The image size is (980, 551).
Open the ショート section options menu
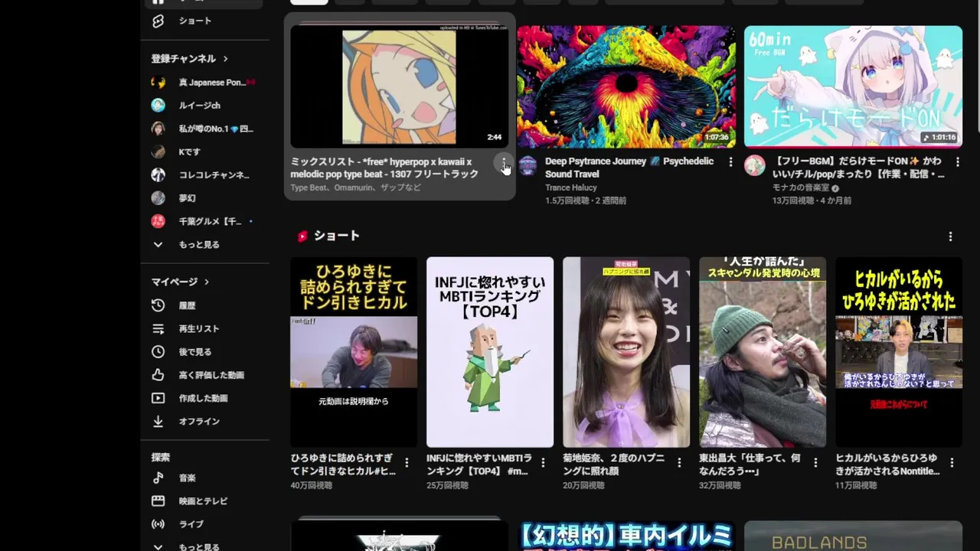(950, 236)
